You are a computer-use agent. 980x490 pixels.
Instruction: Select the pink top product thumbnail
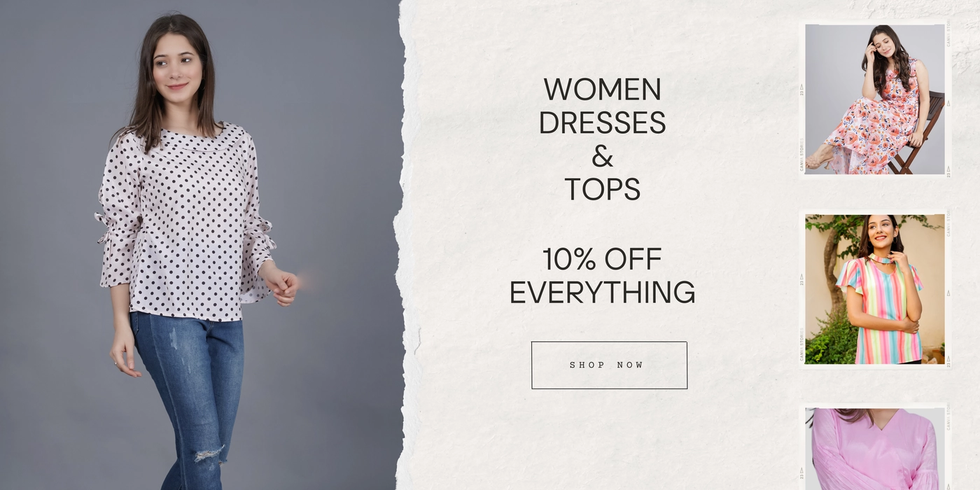(x=874, y=449)
